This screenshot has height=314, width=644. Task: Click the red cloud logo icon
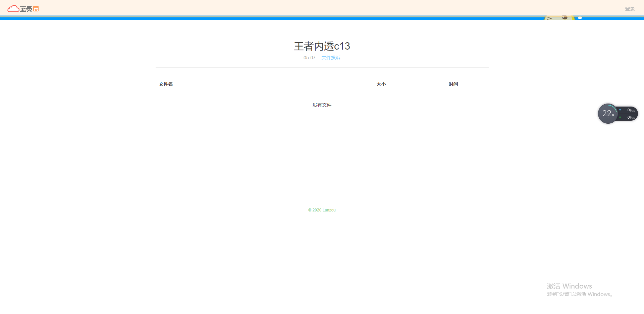pos(13,9)
